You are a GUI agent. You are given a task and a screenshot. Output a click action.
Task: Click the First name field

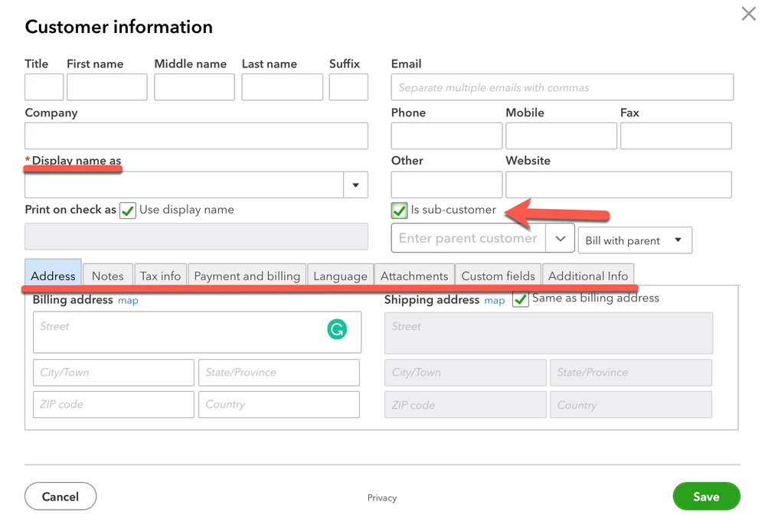pyautogui.click(x=107, y=86)
